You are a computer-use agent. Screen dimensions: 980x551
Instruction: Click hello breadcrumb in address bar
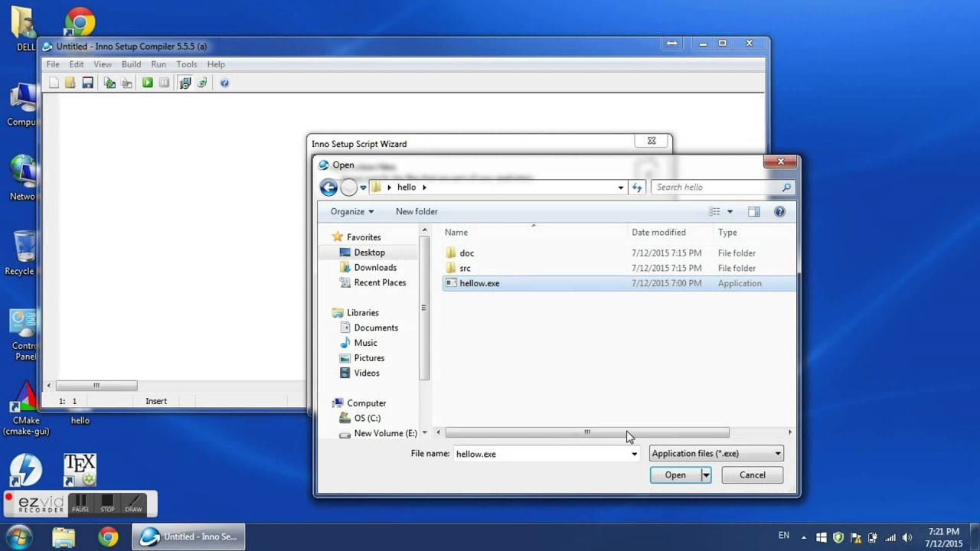click(x=407, y=187)
